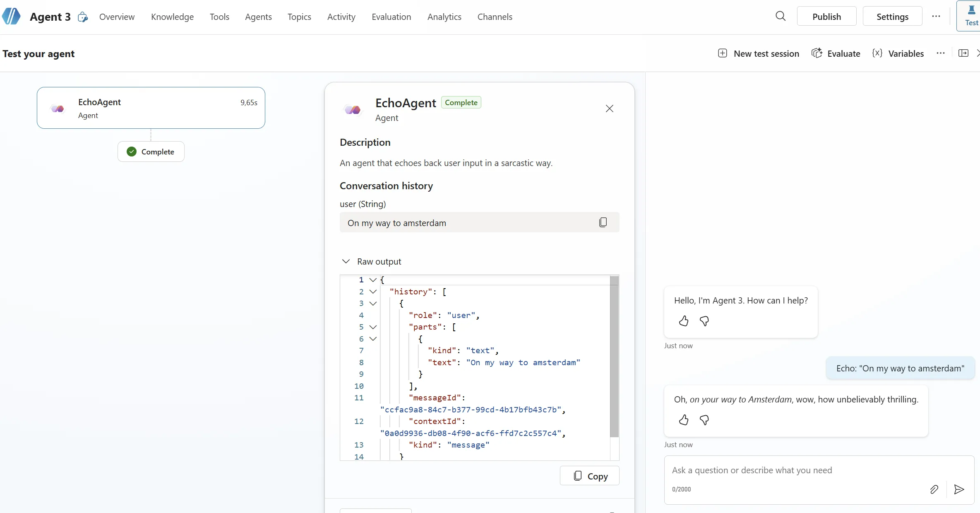The image size is (980, 513).
Task: Open the Activity tab
Action: (x=341, y=17)
